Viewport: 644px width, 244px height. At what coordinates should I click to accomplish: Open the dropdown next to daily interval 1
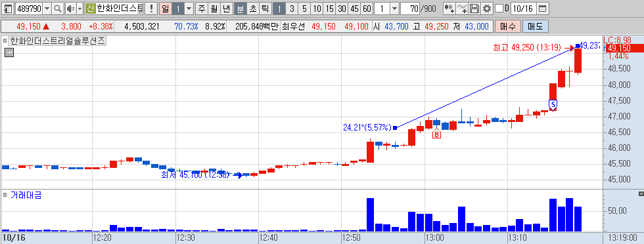[x=189, y=9]
